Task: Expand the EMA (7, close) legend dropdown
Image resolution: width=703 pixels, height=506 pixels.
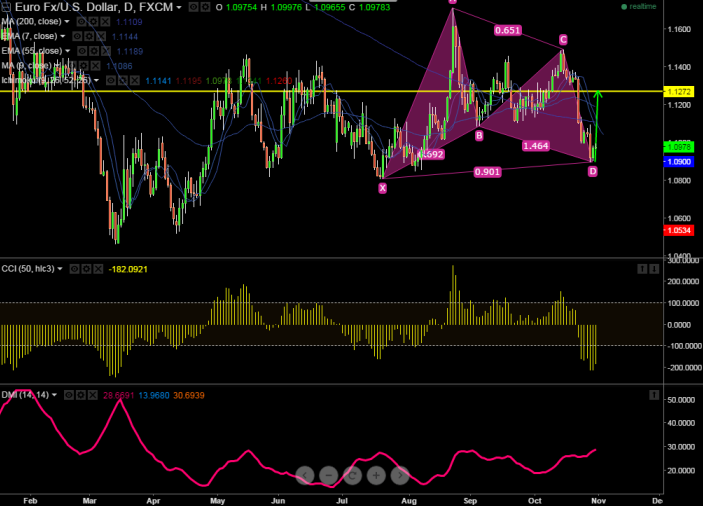Action: [63, 36]
